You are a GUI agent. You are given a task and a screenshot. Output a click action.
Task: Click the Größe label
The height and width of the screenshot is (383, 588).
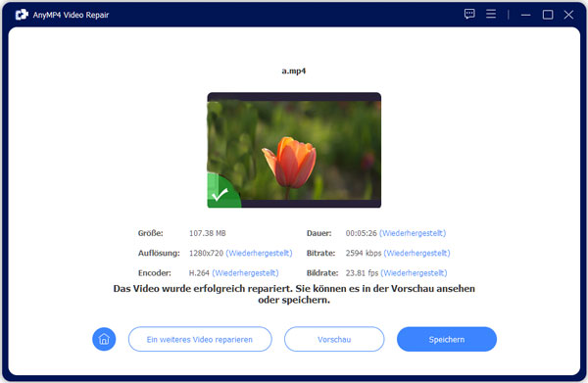(x=150, y=233)
